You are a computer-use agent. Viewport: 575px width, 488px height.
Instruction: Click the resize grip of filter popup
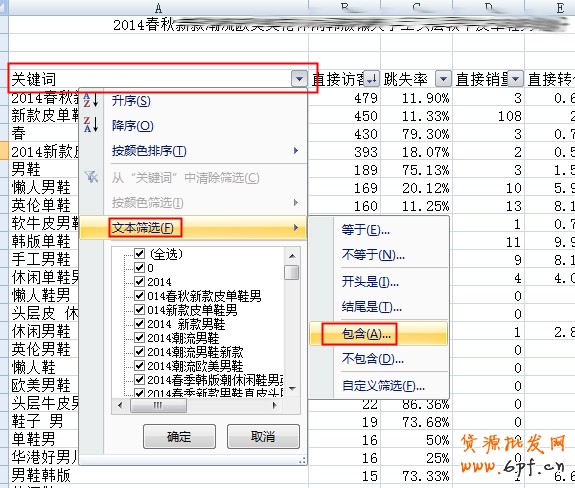pyautogui.click(x=302, y=461)
